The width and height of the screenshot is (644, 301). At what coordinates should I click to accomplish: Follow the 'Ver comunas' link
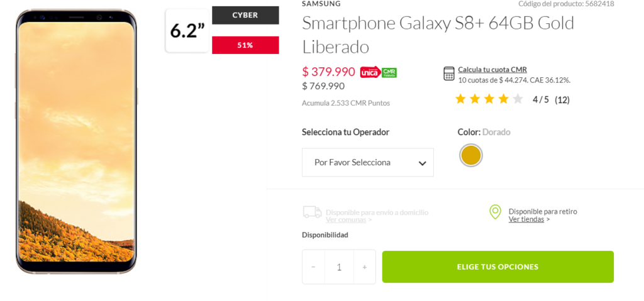[x=346, y=219]
